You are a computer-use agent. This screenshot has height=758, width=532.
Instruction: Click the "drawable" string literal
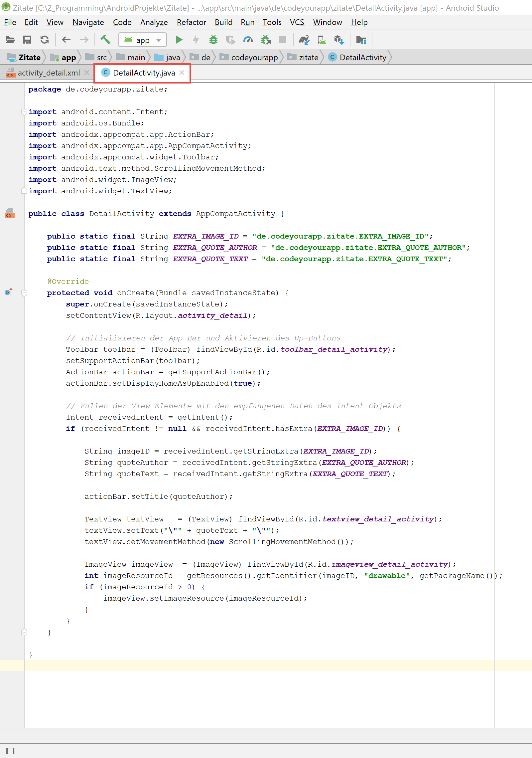coord(387,576)
